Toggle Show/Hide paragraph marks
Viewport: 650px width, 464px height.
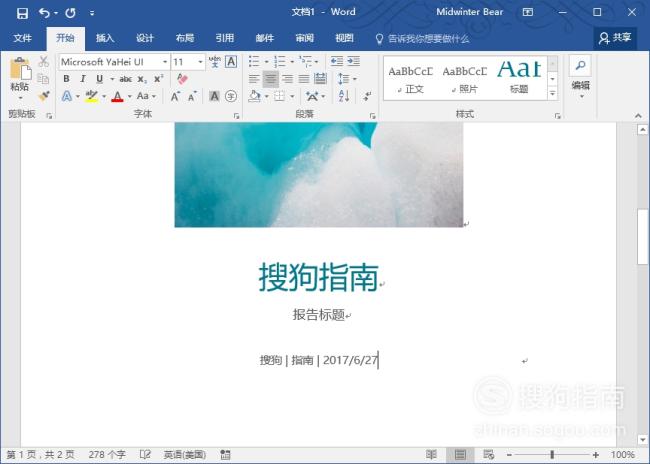coord(367,96)
